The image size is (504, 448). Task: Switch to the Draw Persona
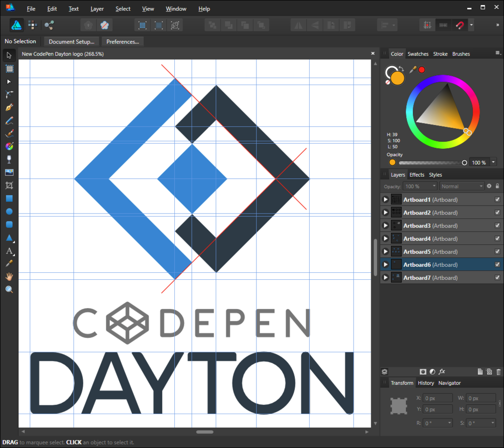[16, 25]
